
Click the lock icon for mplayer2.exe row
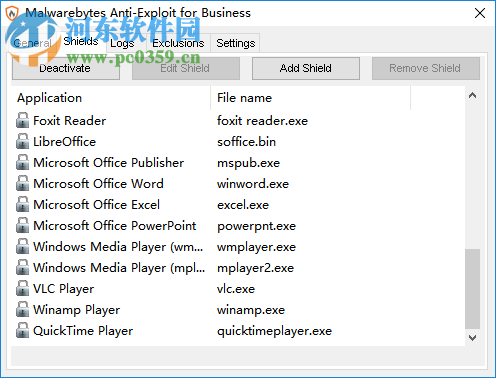point(22,267)
